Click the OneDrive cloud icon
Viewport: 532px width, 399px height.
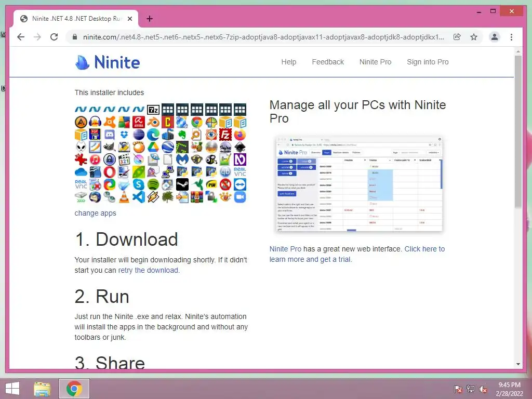point(81,172)
